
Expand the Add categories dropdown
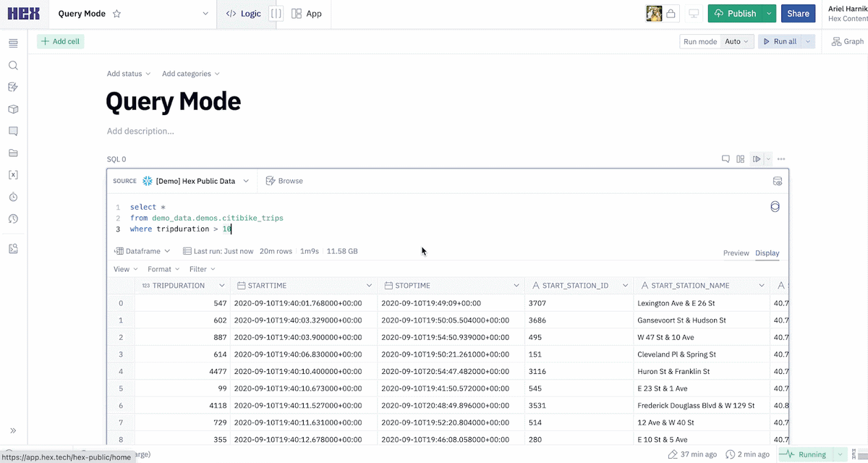(190, 74)
